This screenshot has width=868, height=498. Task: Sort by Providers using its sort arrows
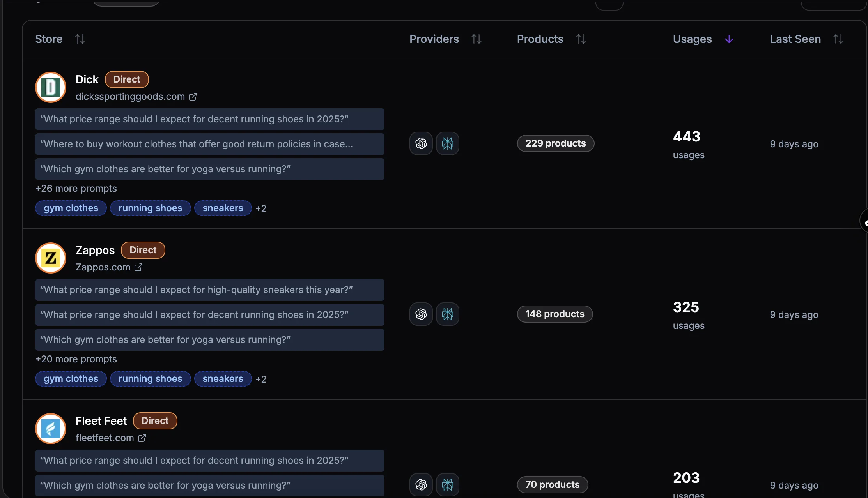tap(477, 39)
